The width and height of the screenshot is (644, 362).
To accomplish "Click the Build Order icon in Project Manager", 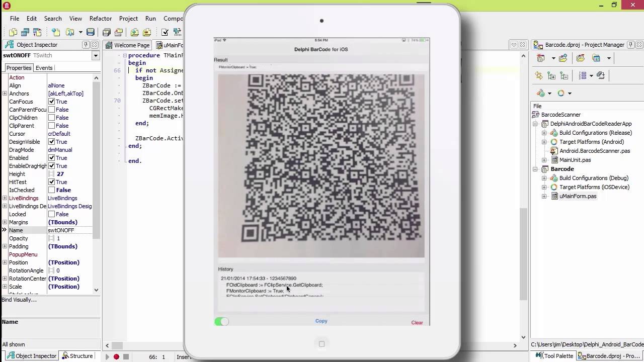I will point(583,75).
